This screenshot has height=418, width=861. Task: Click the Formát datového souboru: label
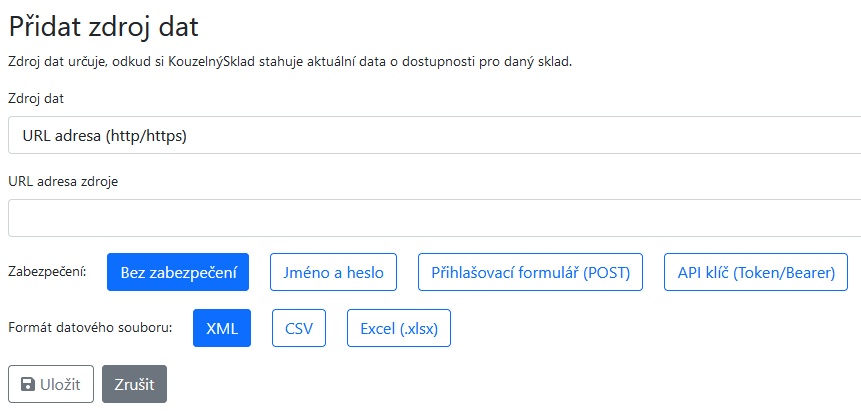point(90,328)
